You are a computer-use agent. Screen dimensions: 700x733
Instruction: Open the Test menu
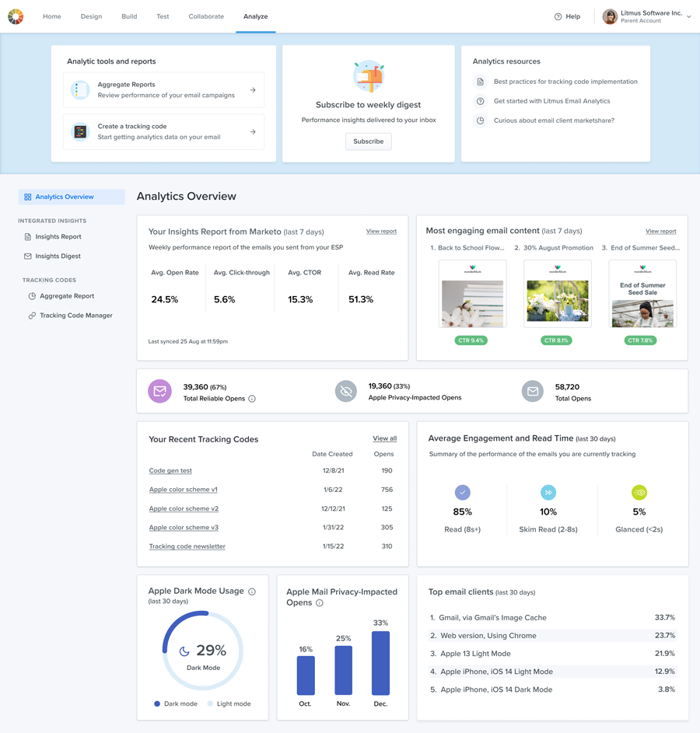(163, 16)
